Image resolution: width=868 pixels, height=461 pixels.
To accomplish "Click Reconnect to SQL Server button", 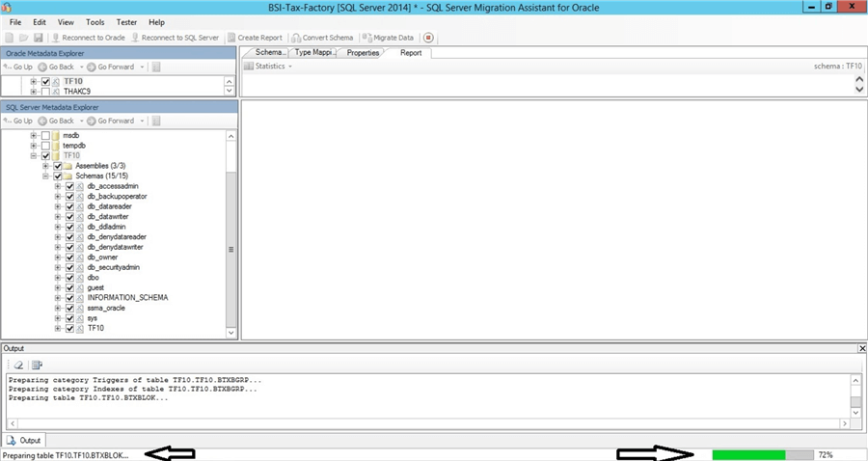I will [x=176, y=38].
